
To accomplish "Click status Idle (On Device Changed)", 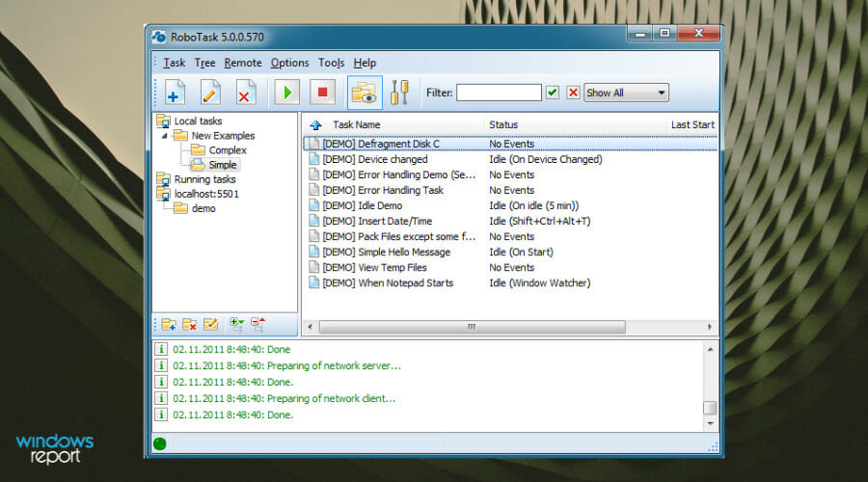I will pyautogui.click(x=545, y=159).
